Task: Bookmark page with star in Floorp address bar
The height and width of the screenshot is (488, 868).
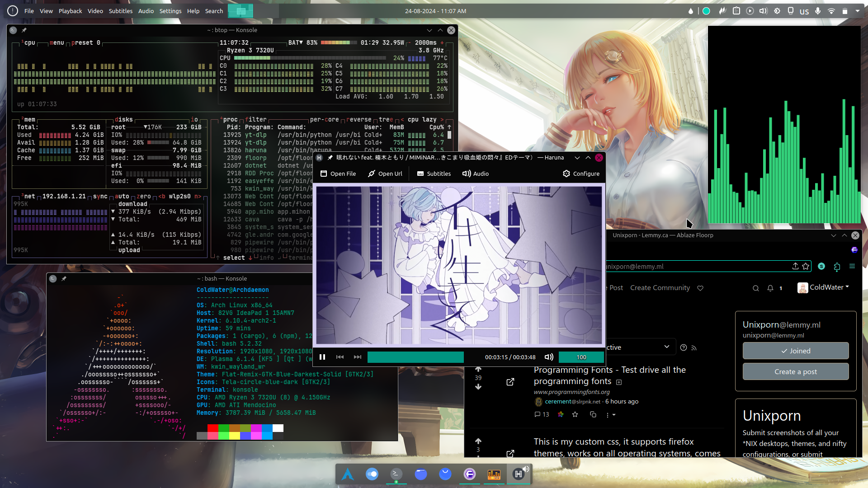Action: click(806, 266)
